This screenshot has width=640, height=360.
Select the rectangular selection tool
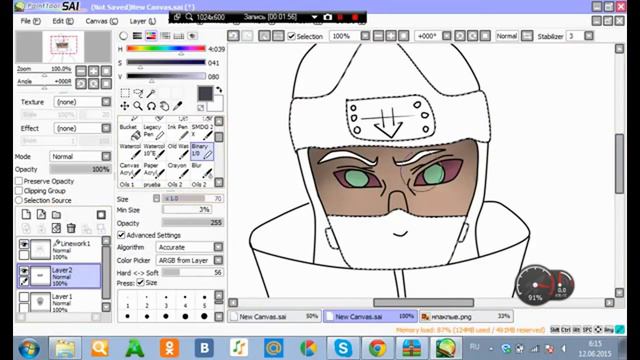125,93
